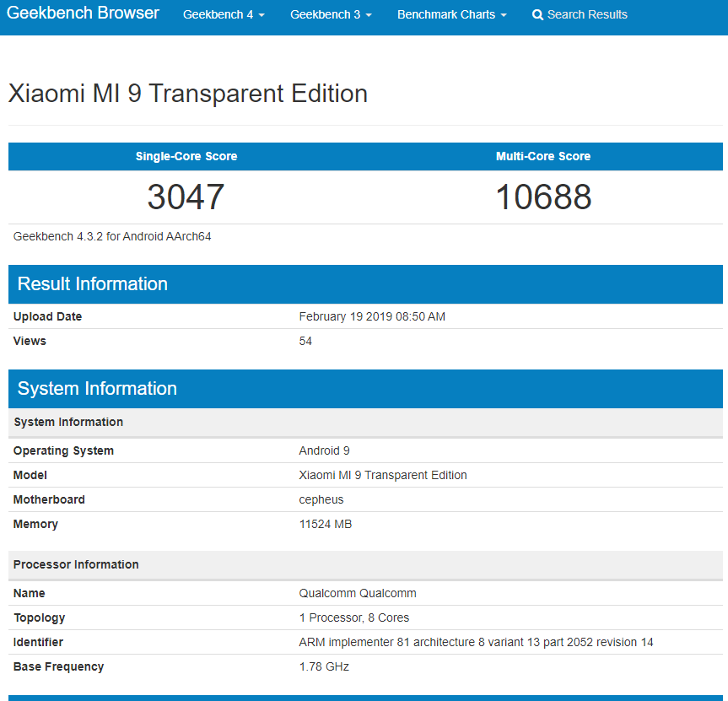728x701 pixels.
Task: Click the gray System Information subheader
Action: 365,422
